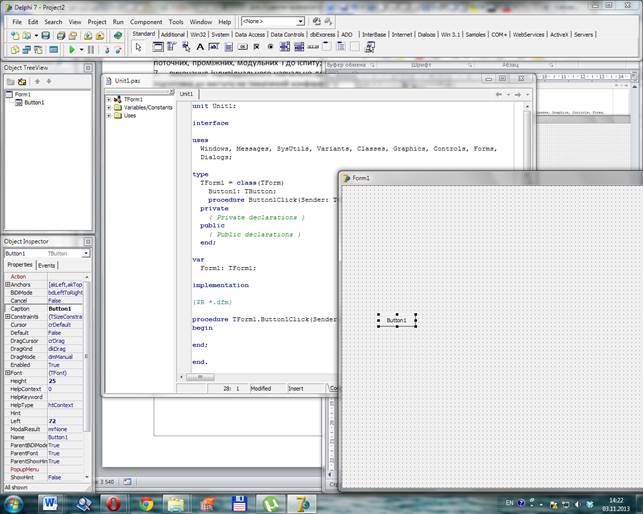
Task: Open the <None> desktop layout dropdown
Action: [300, 21]
